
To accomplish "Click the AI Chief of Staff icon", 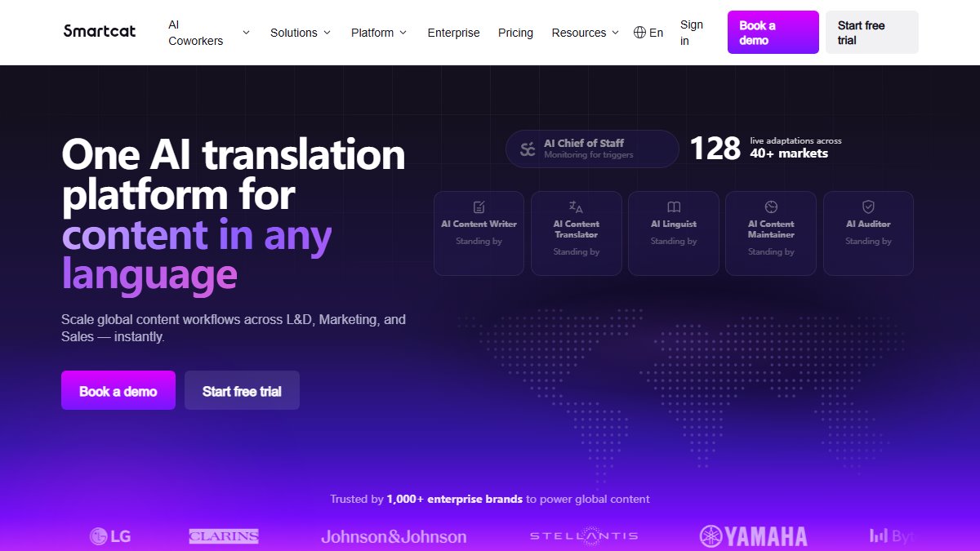I will pos(528,149).
